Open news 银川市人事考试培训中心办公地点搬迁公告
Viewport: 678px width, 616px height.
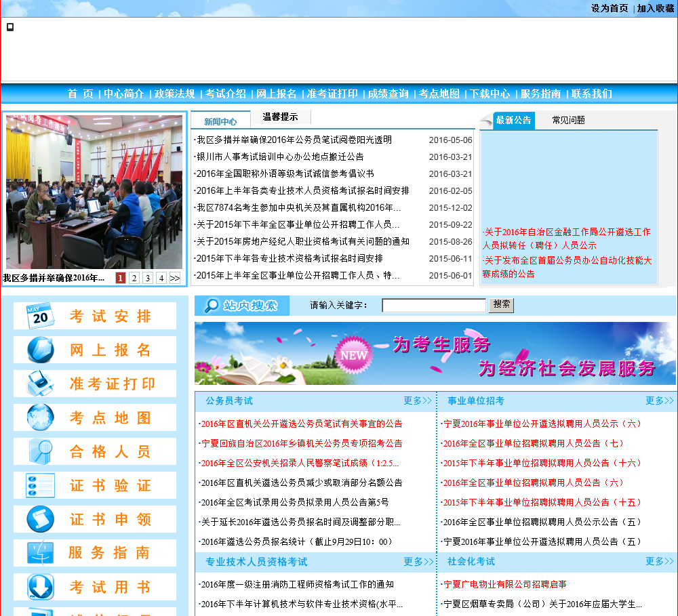[x=280, y=157]
